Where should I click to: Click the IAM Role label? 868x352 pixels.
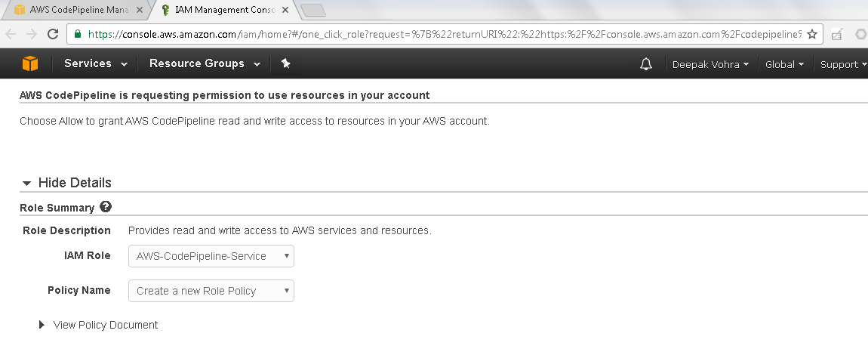pyautogui.click(x=88, y=255)
